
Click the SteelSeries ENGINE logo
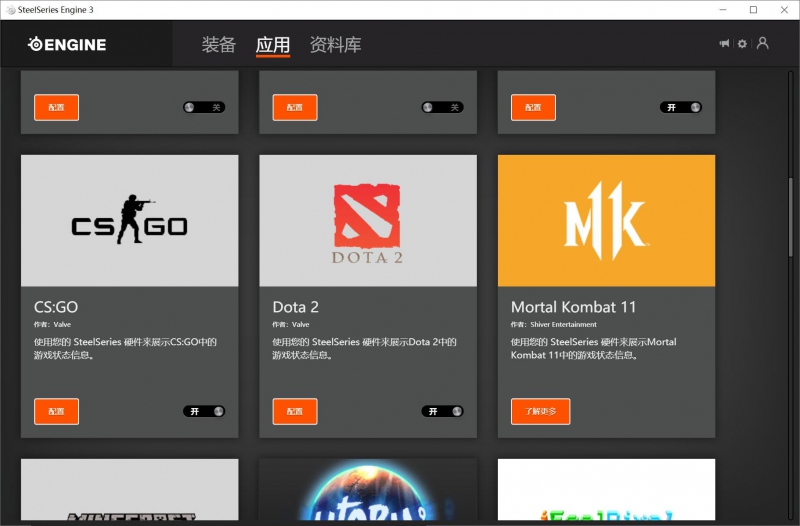[67, 44]
